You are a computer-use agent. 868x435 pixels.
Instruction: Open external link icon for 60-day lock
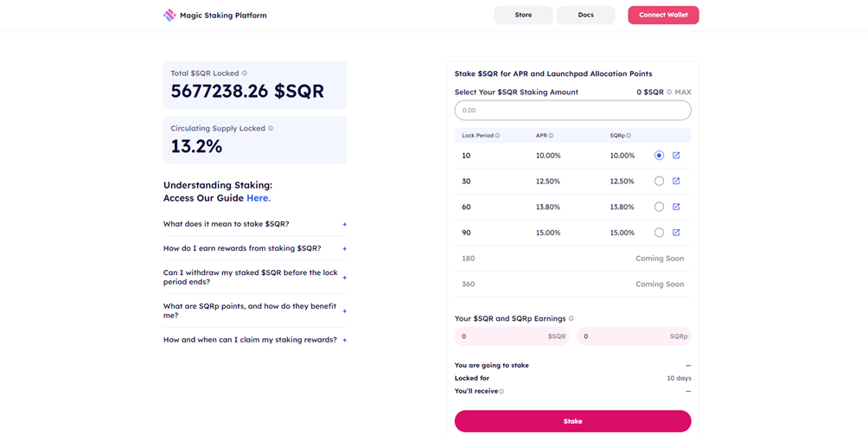click(x=676, y=208)
